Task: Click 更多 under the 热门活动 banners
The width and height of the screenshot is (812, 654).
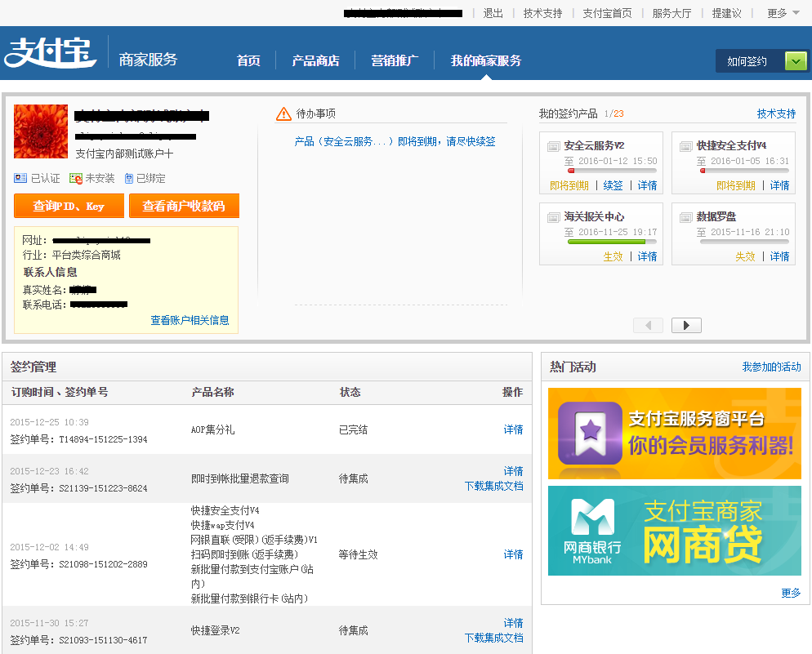Action: (791, 593)
